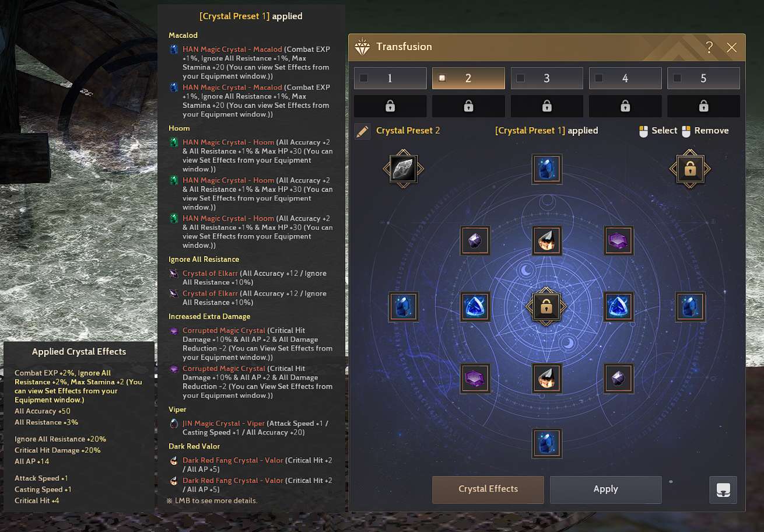
Task: Enable the checkbox on preset 5
Action: click(677, 78)
